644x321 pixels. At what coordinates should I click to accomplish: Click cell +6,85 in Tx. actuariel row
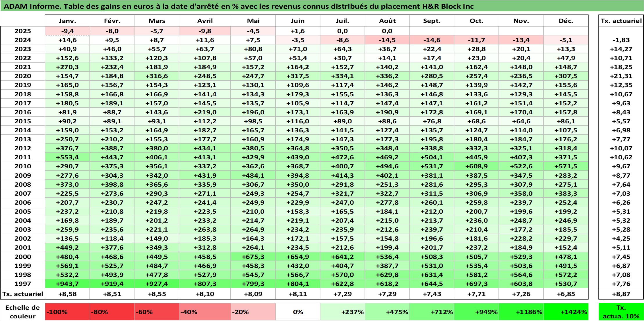coord(566,294)
